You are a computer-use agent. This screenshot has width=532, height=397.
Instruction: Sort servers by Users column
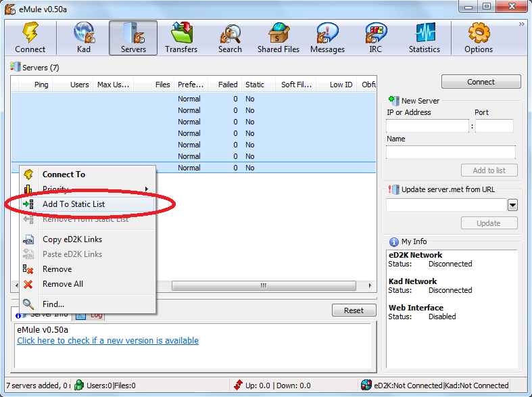pos(73,85)
